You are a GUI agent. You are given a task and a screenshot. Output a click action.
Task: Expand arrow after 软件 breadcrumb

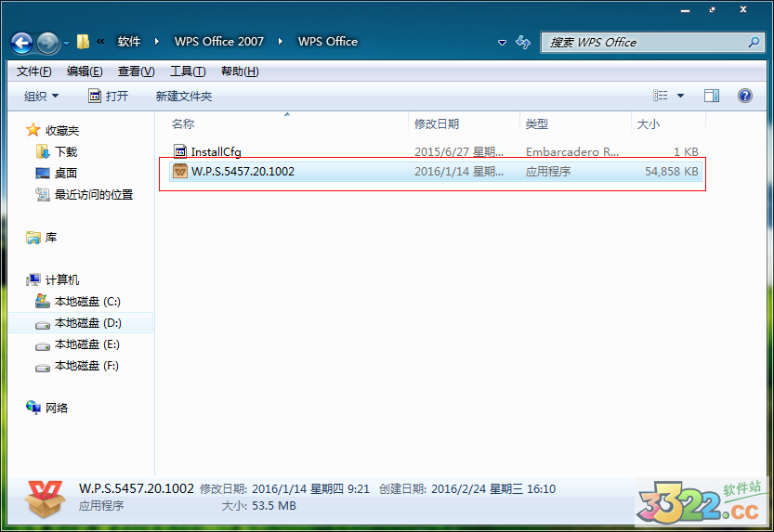(157, 42)
